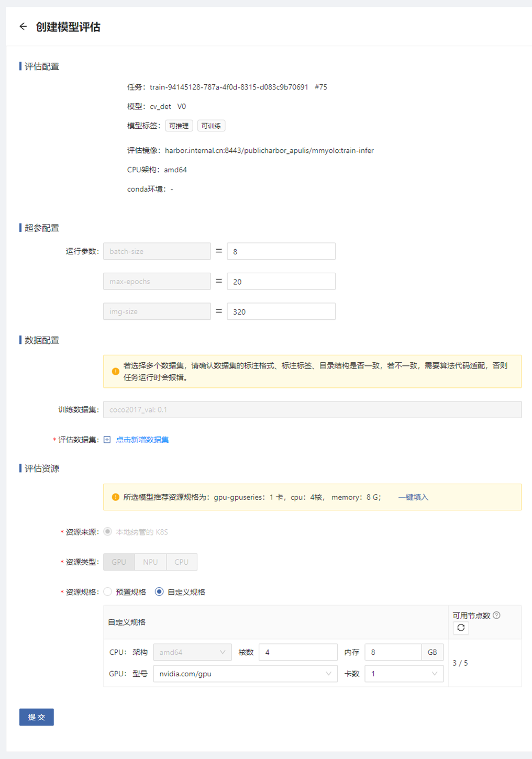
Task: Click the batch-size parameter name field
Action: coord(157,251)
